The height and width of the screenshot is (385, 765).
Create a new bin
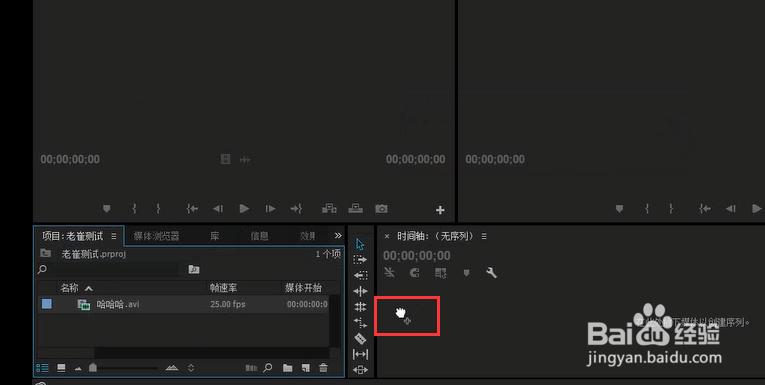(x=287, y=368)
